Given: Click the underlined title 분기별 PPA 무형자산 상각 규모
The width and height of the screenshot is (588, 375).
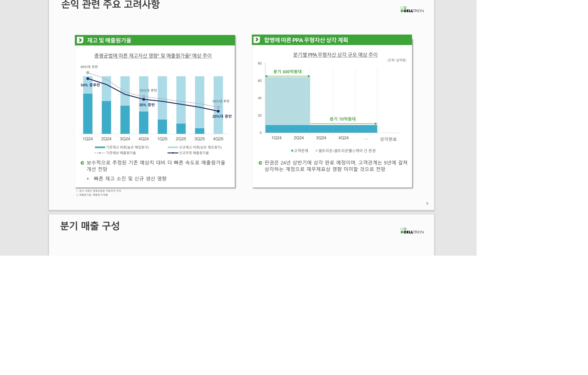Looking at the screenshot, I should point(335,55).
